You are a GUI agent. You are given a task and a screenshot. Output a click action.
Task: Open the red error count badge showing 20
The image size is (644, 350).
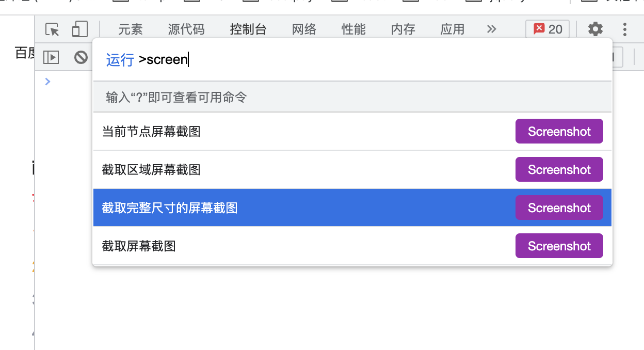click(548, 29)
